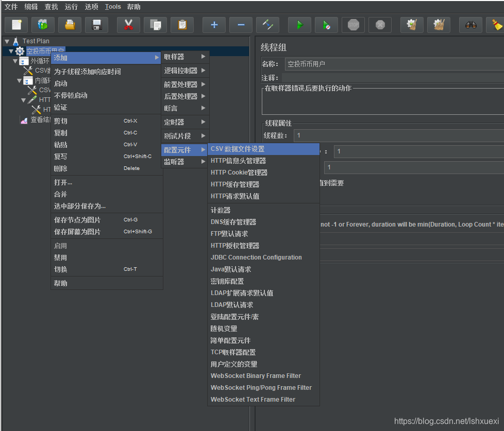Choose HTTP请求默认值 from submenu
504x431 pixels.
click(263, 196)
